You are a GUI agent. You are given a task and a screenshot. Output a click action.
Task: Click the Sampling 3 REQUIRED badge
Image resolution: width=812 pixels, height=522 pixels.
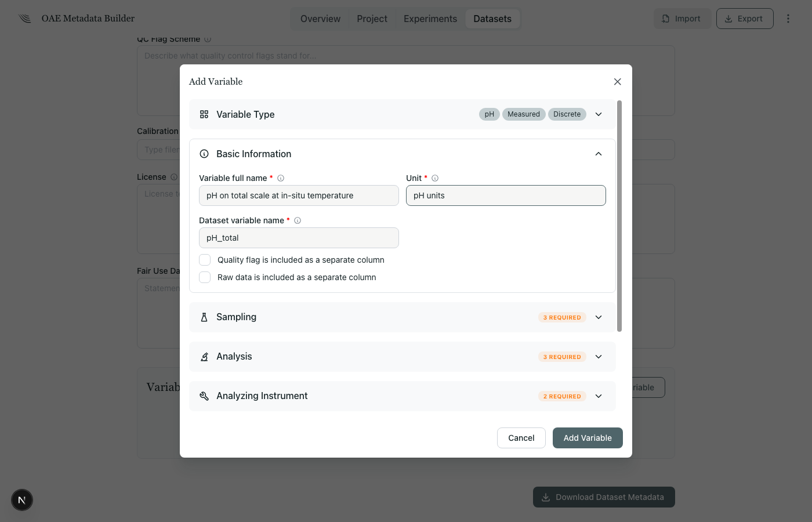click(x=562, y=317)
